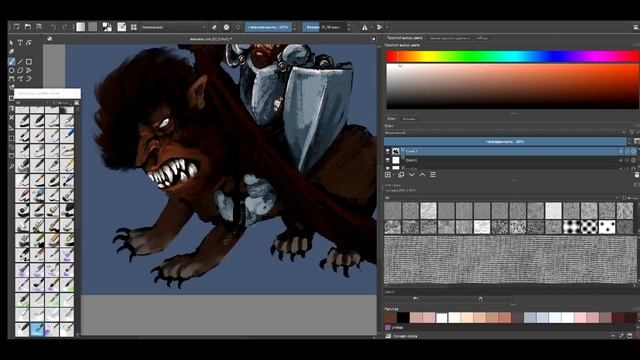Move the layer down in stack
Viewport: 640px width, 360px height.
click(412, 175)
